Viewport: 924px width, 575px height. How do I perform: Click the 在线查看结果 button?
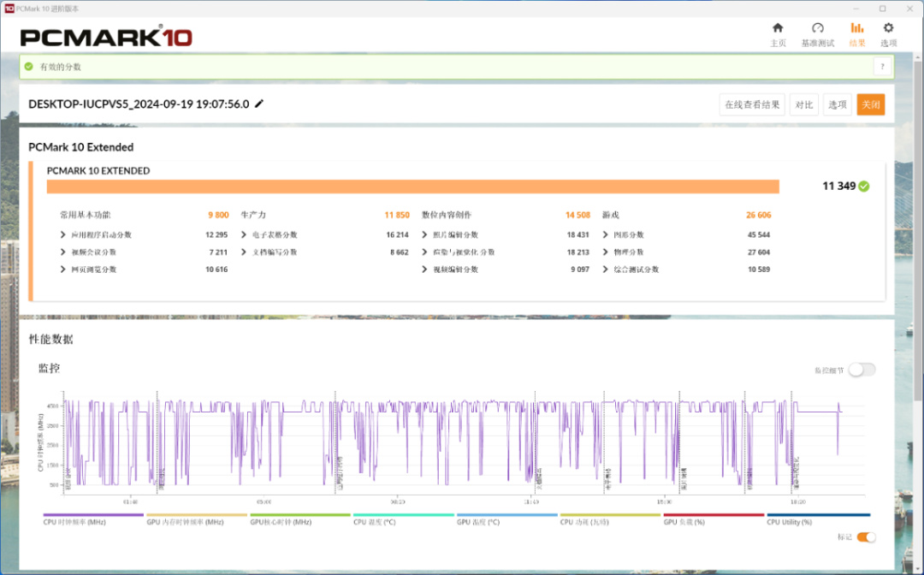coord(752,105)
